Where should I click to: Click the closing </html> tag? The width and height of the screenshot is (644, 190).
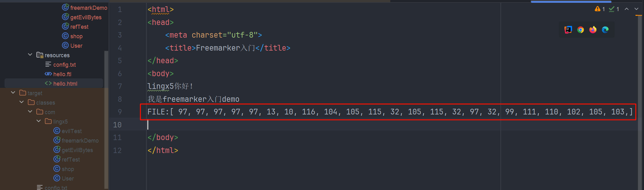[x=163, y=150]
